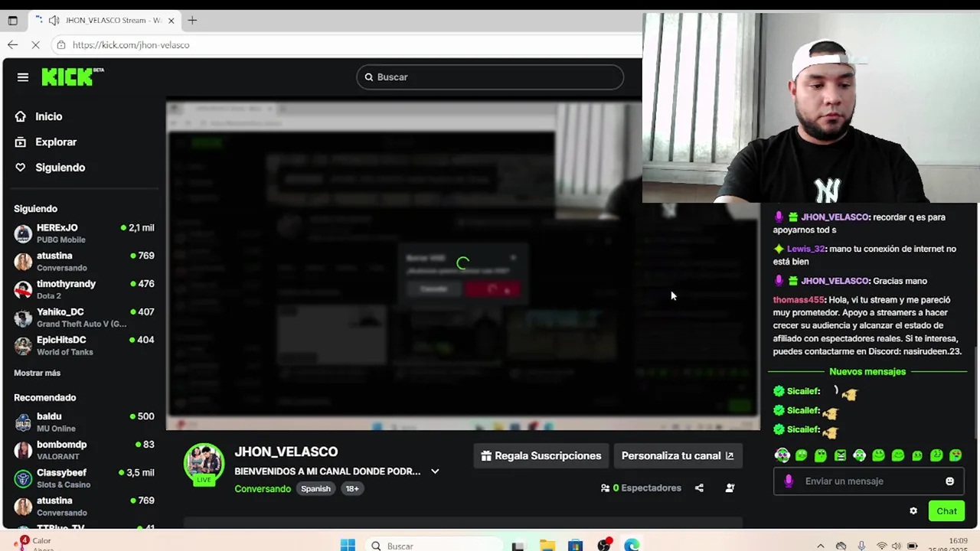Screen dimensions: 980x551
Task: Click the Spanish language tag
Action: pos(315,488)
